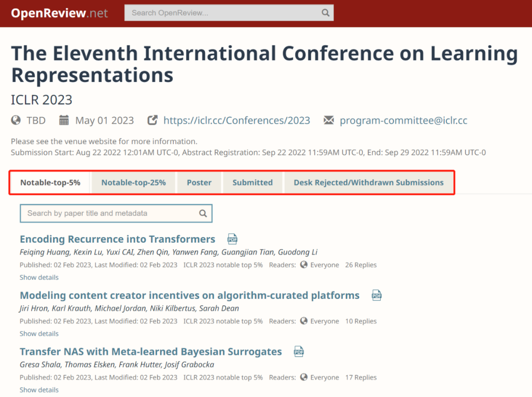Open the PDF for Transfer NAS paper
Image resolution: width=532 pixels, height=397 pixels.
tap(299, 351)
